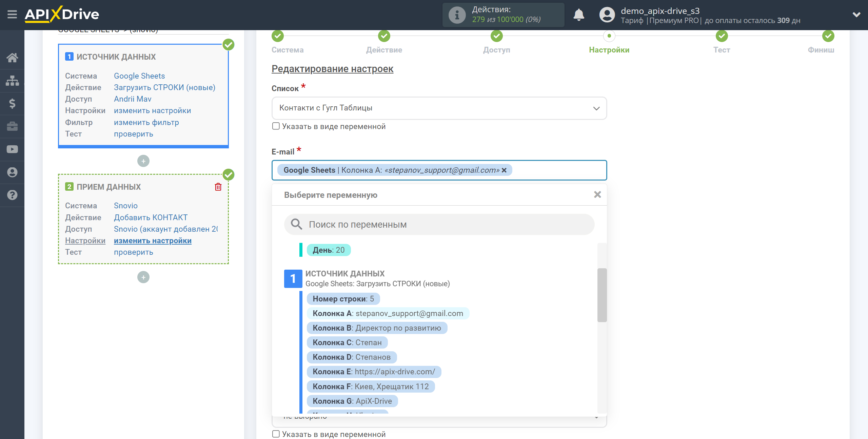Click receiver 'изменить настройки' link
Viewport: 868px width, 439px height.
[x=153, y=241]
